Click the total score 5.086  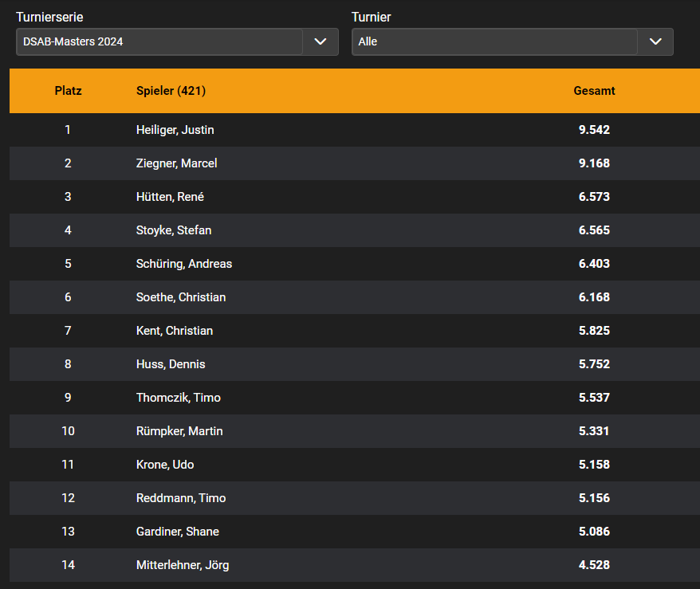point(594,532)
